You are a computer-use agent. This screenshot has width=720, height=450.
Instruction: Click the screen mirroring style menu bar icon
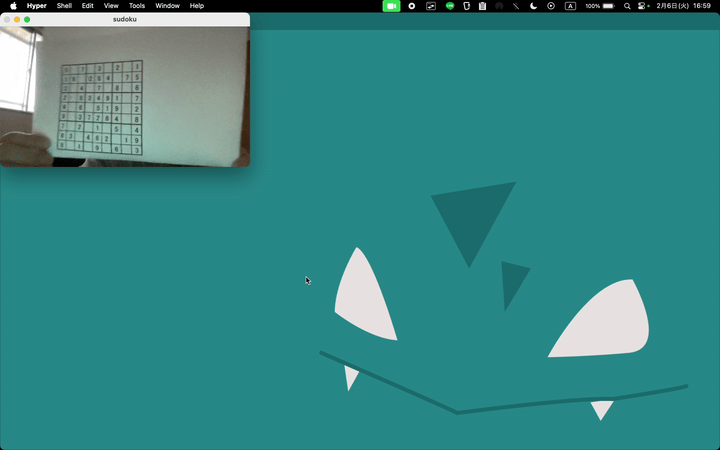(431, 6)
